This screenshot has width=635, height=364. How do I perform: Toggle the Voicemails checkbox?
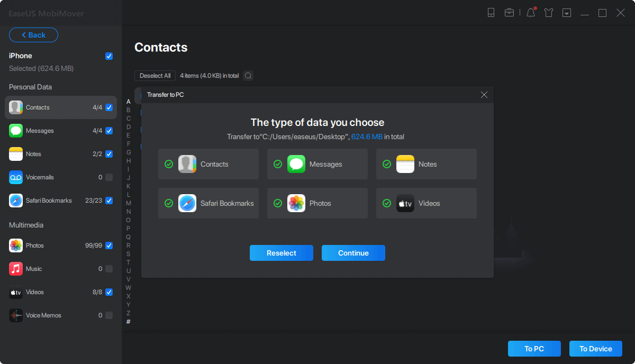[109, 177]
